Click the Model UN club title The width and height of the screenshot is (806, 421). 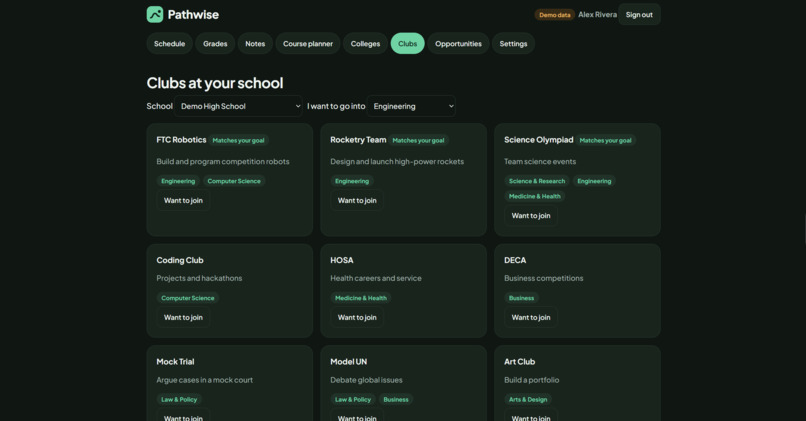click(x=349, y=362)
